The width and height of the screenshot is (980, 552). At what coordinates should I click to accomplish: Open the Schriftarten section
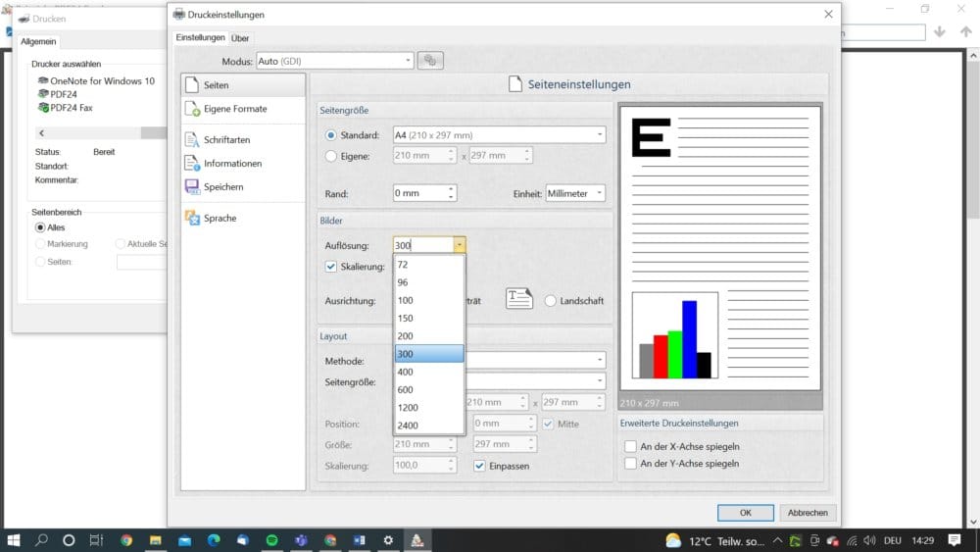[243, 140]
